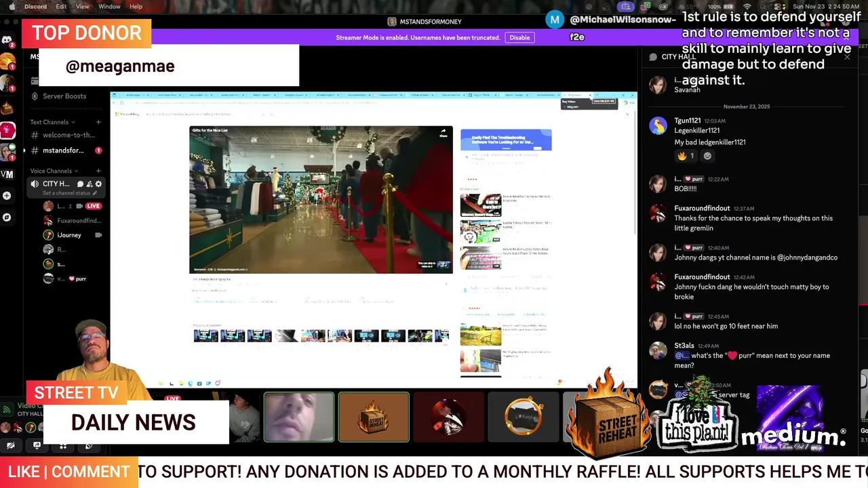Open the purple screen-sharing menu bar icon
The width and height of the screenshot is (868, 488).
tap(626, 7)
